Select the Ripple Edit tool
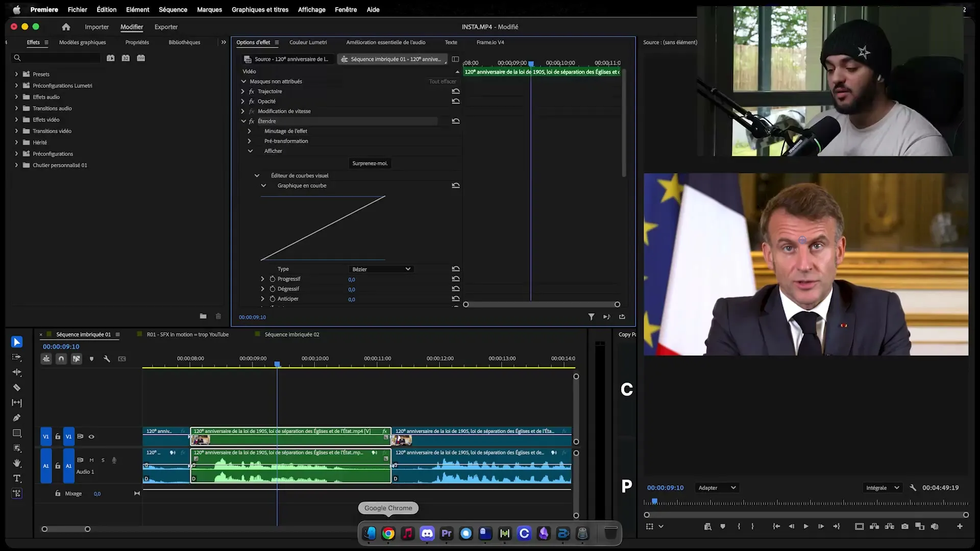The height and width of the screenshot is (551, 980). [17, 372]
